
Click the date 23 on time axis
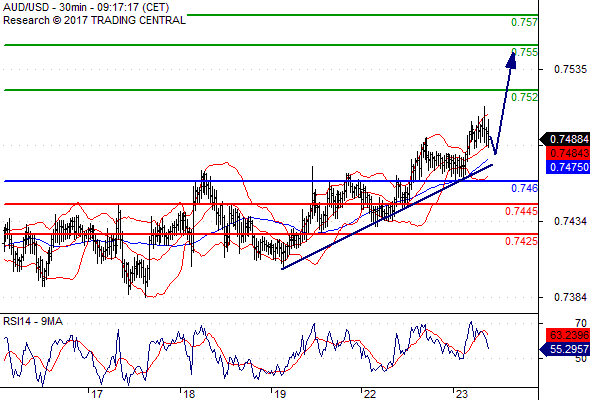tap(461, 394)
